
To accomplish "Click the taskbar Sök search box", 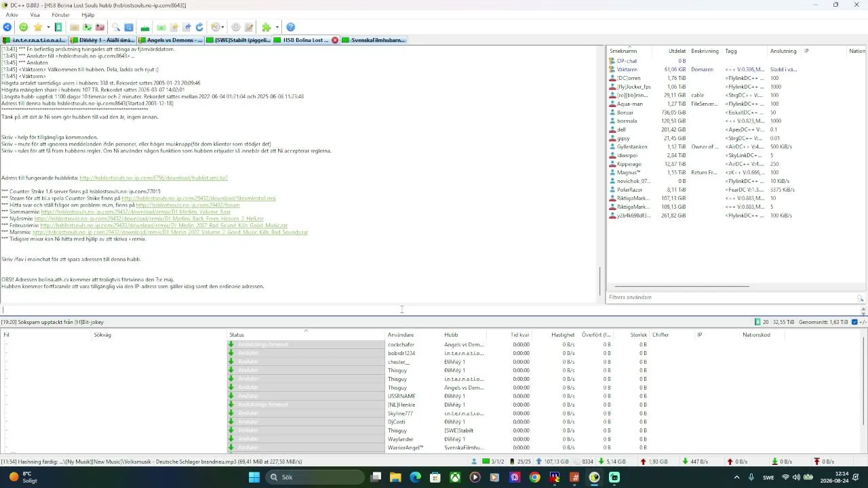I will 313,477.
